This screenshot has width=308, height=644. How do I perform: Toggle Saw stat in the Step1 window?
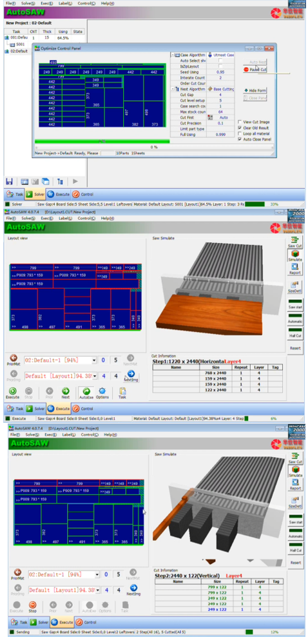[295, 304]
